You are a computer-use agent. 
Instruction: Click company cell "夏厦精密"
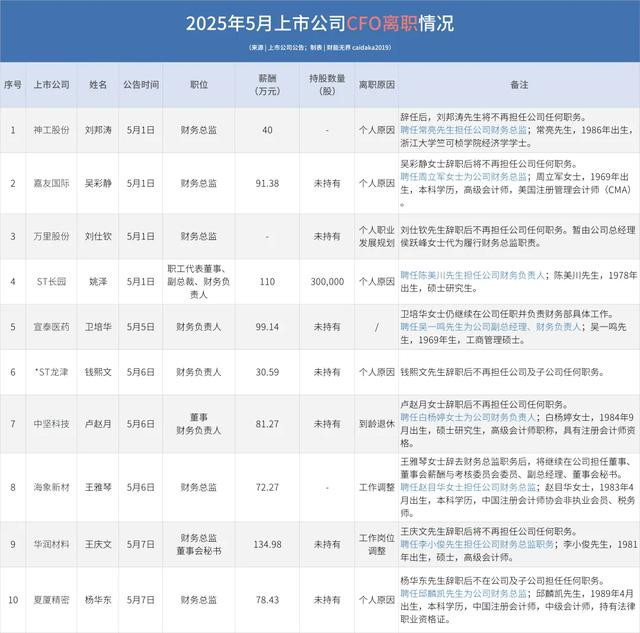pos(51,600)
